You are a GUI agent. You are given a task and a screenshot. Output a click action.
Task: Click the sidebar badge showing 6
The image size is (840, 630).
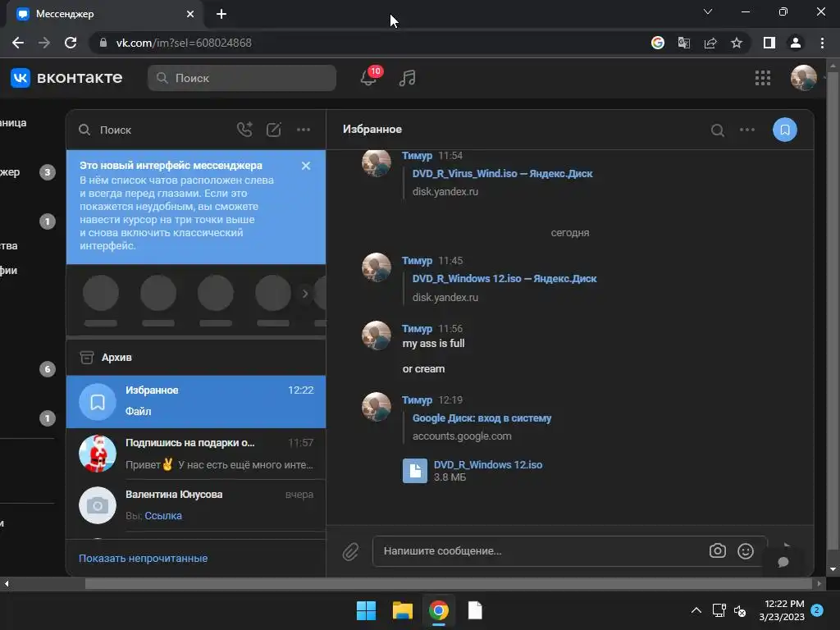point(47,369)
